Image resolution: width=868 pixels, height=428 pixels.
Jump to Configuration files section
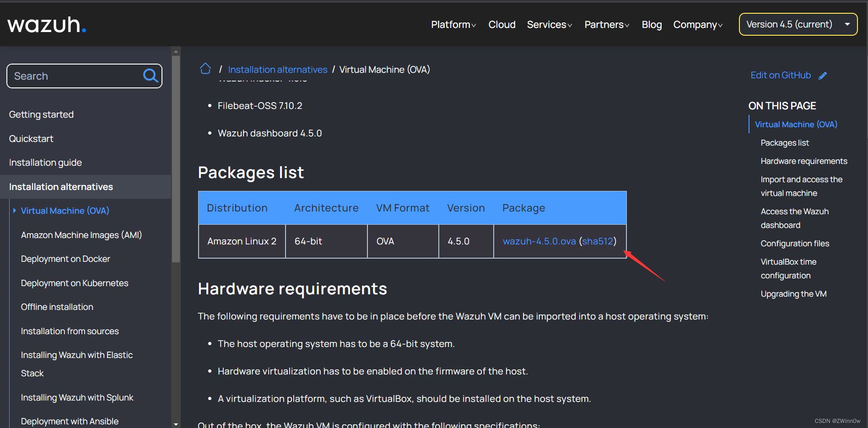click(795, 244)
